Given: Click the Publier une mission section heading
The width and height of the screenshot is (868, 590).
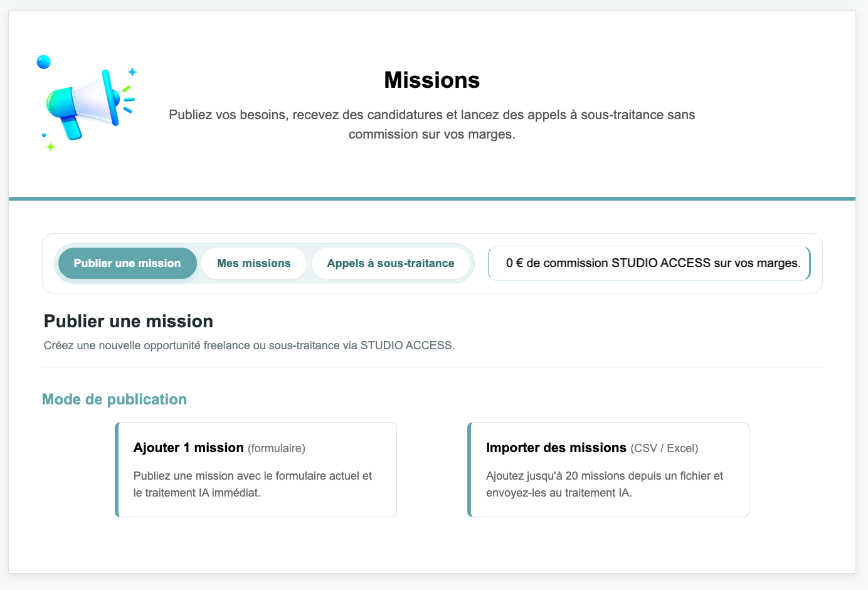Looking at the screenshot, I should click(x=129, y=321).
